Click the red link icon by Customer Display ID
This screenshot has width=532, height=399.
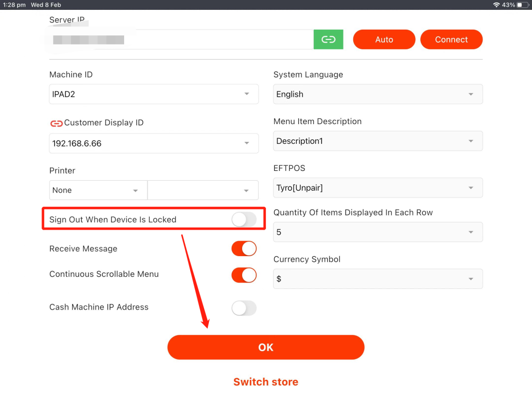coord(56,123)
